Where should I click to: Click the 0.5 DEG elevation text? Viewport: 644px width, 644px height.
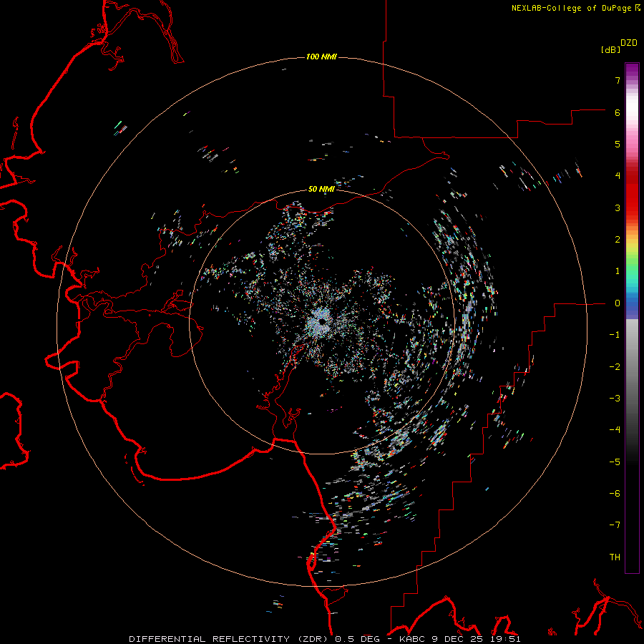coord(358,639)
